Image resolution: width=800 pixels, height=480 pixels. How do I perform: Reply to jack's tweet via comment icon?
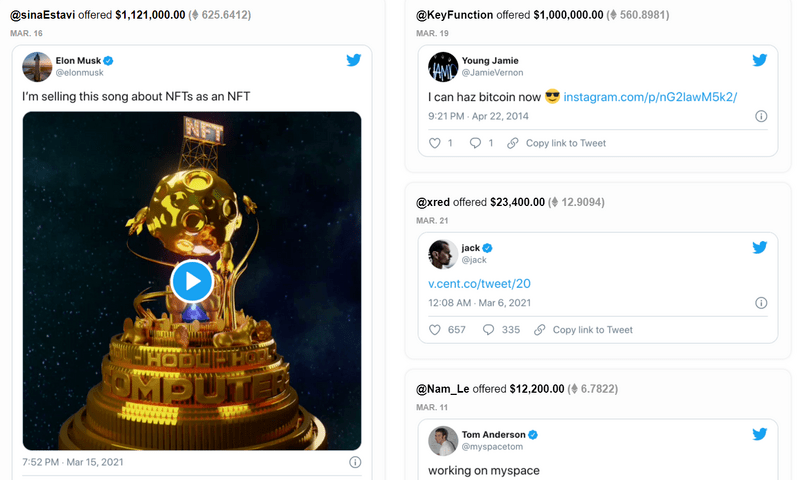click(488, 330)
